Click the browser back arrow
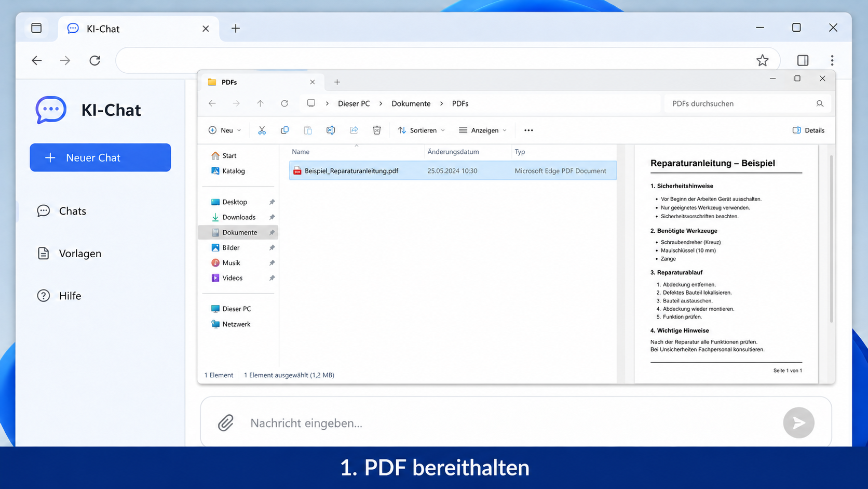 pyautogui.click(x=37, y=60)
